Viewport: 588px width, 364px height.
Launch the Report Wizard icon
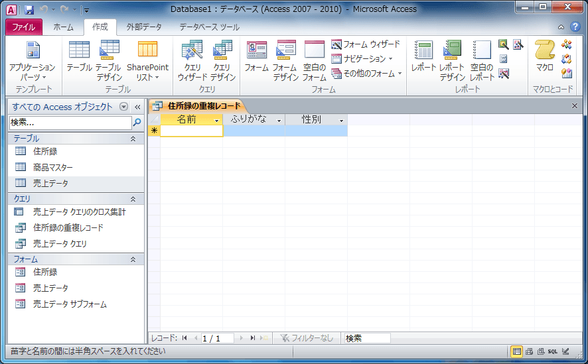504,44
